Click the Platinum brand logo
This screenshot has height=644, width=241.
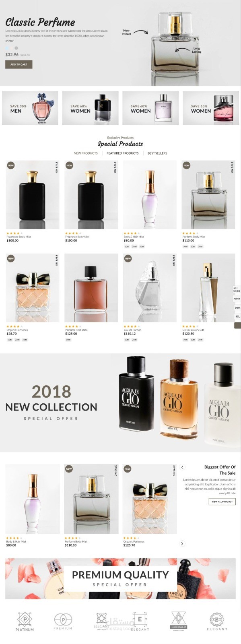pos(25,621)
